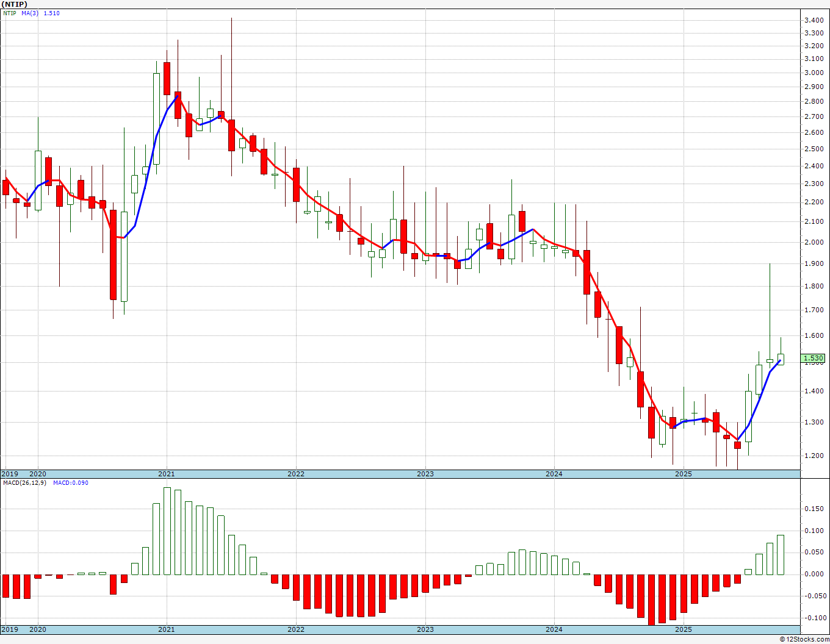830x644 pixels.
Task: Click 2019 on the price chart timeline
Action: click(x=9, y=474)
